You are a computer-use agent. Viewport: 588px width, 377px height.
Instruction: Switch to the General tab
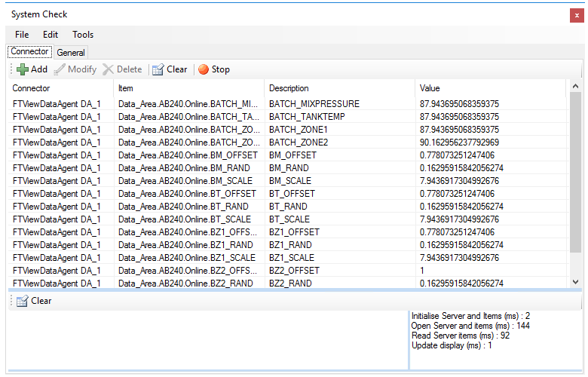click(x=71, y=53)
